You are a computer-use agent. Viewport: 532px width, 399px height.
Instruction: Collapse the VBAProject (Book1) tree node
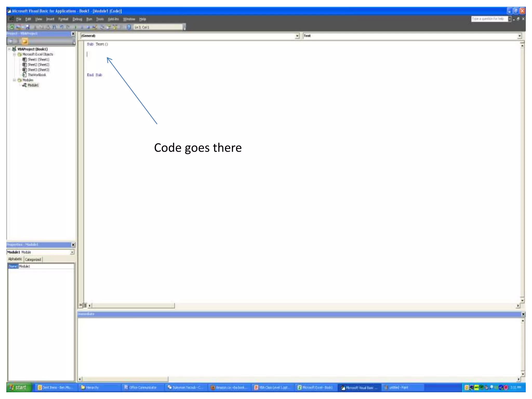(x=9, y=49)
